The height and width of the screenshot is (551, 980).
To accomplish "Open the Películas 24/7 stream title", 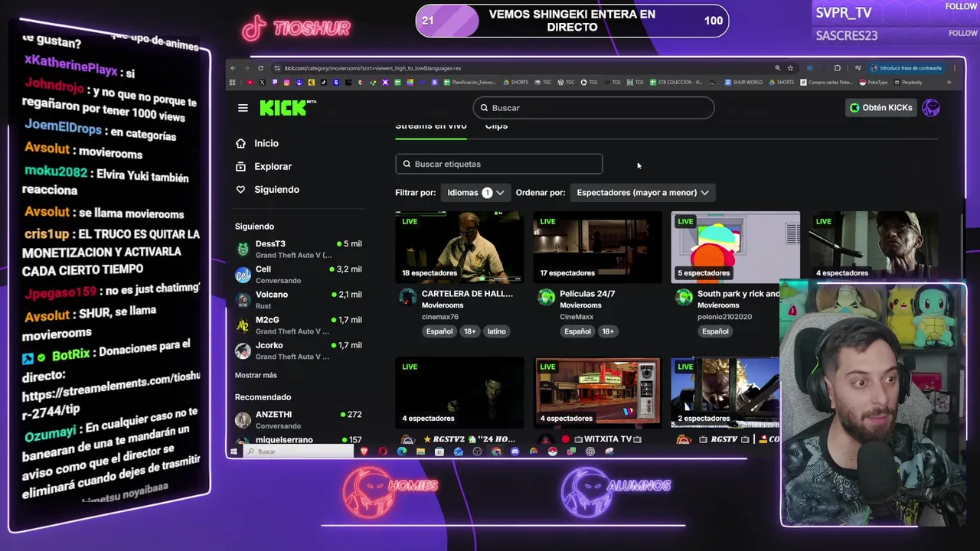I will click(587, 294).
